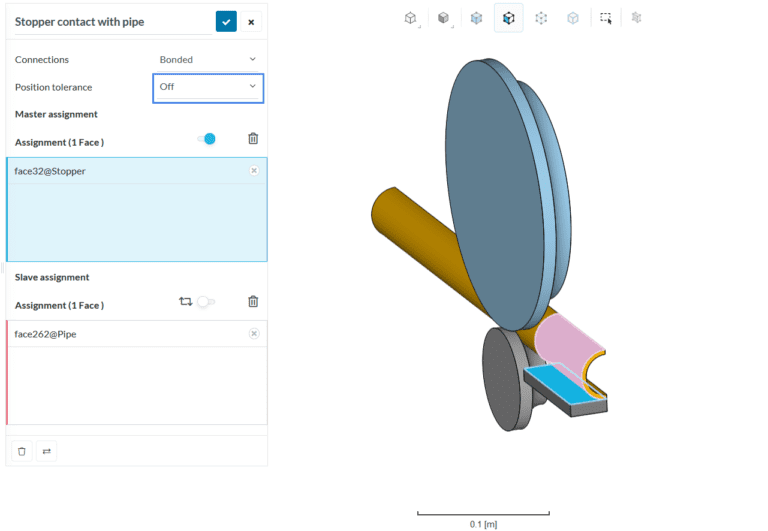Remove face262@Pipe from slave assignment
This screenshot has width=768, height=531.
tap(254, 334)
